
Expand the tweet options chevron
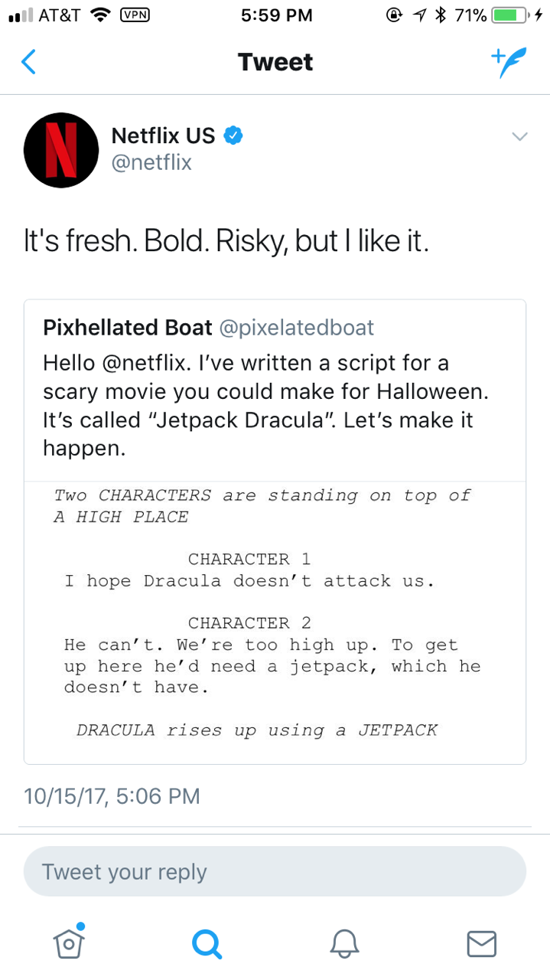[x=519, y=136]
